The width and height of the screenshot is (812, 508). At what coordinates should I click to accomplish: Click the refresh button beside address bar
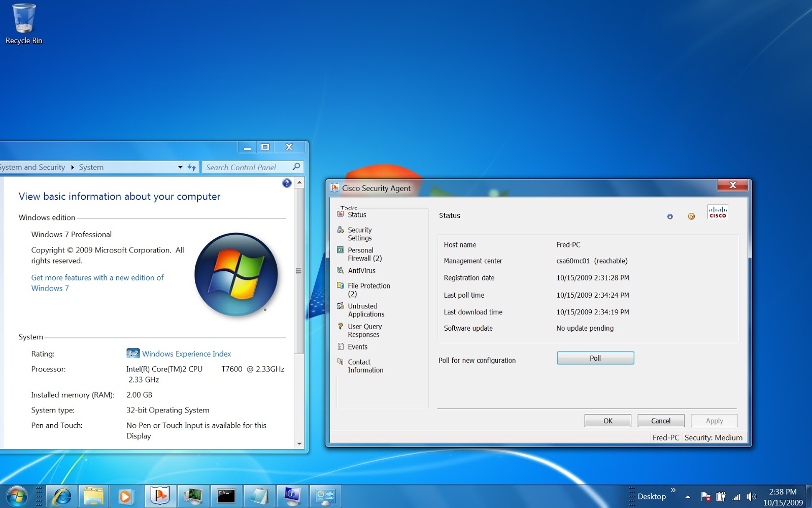192,167
